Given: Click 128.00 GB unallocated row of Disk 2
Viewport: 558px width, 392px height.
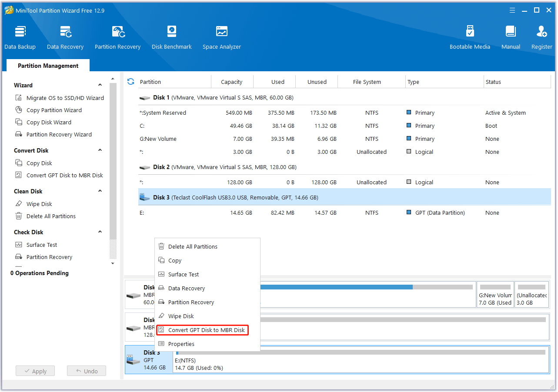Looking at the screenshot, I should pyautogui.click(x=344, y=182).
